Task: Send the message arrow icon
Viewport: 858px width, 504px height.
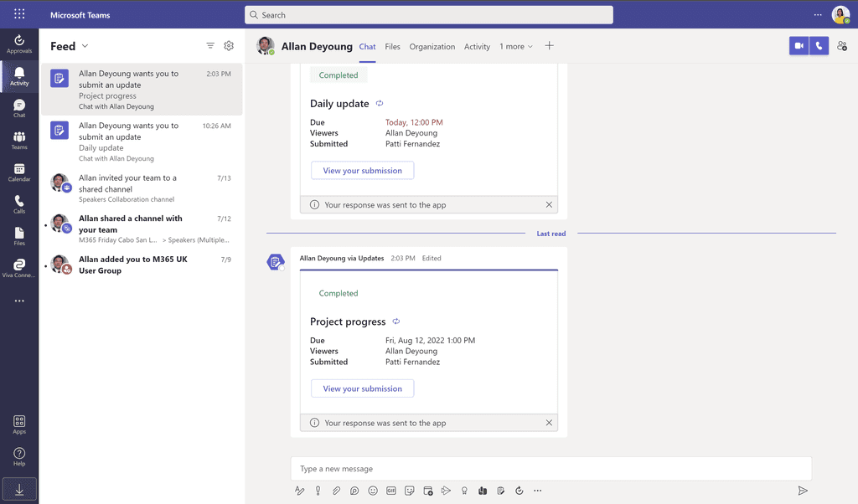Action: (803, 491)
